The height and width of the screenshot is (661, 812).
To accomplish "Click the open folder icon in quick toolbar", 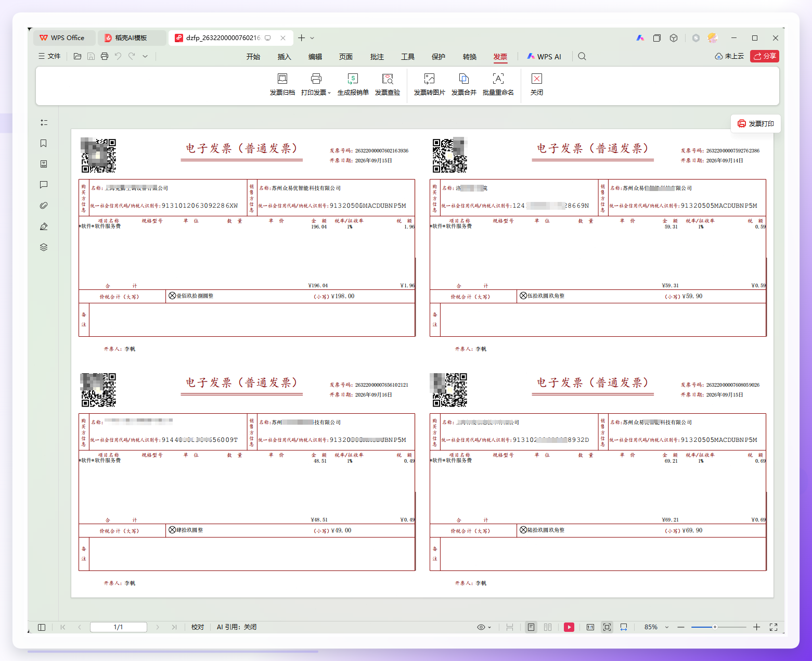I will pyautogui.click(x=78, y=56).
